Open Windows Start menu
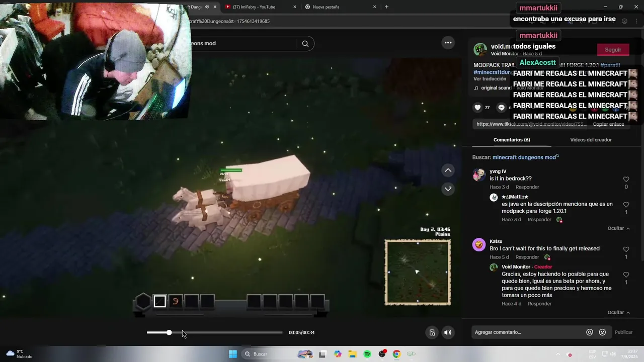The width and height of the screenshot is (644, 362). click(x=233, y=354)
